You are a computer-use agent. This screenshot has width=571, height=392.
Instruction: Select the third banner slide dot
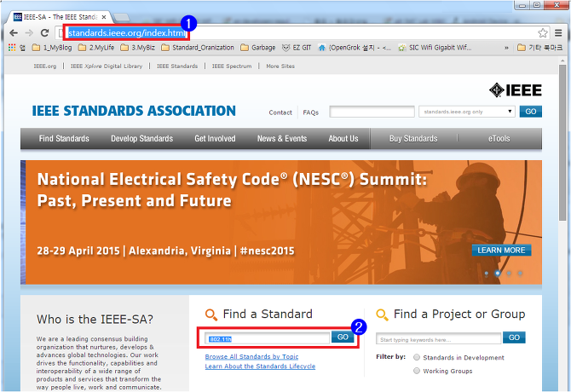click(509, 274)
